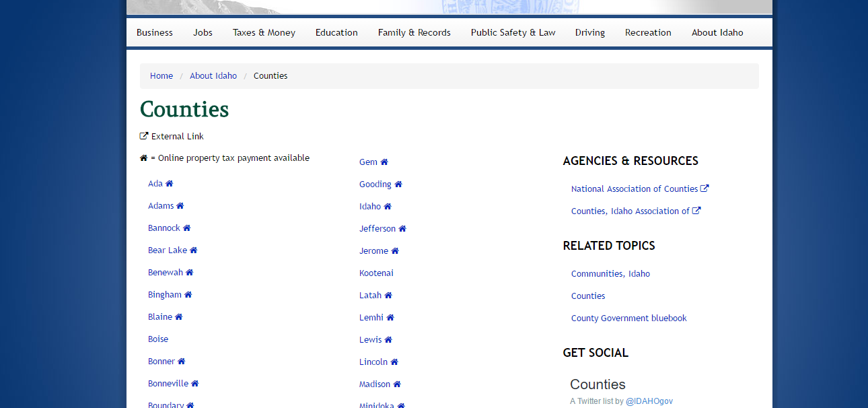Viewport: 868px width, 408px height.
Task: Click the house icon beside Jefferson
Action: (402, 229)
